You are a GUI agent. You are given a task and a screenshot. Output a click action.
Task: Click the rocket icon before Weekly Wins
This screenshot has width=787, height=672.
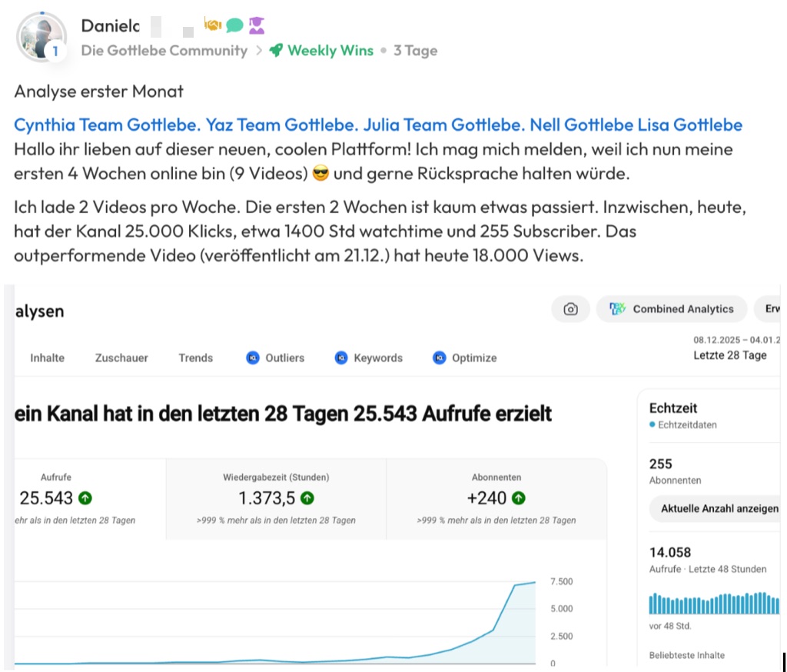point(276,50)
